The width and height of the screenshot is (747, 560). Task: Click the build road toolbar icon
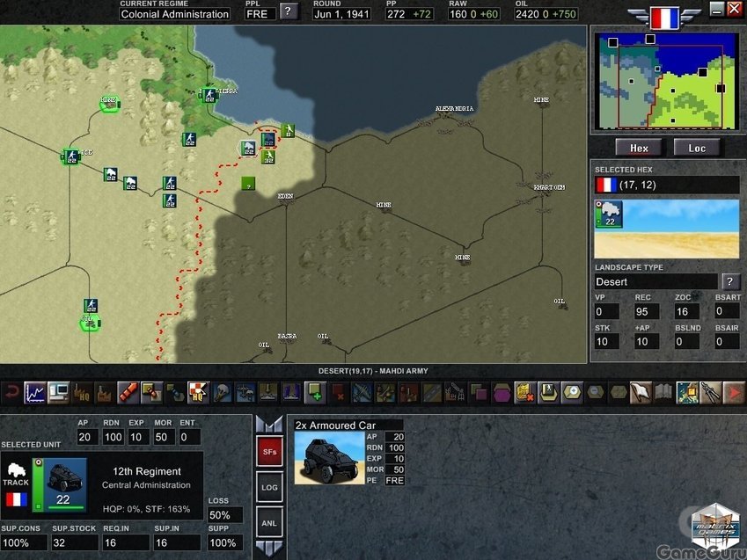point(432,393)
